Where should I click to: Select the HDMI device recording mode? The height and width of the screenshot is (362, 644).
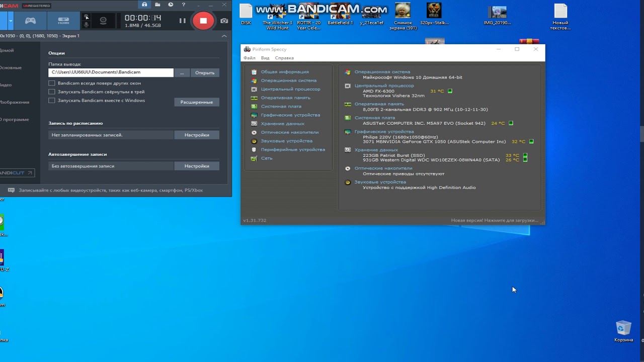(x=63, y=21)
